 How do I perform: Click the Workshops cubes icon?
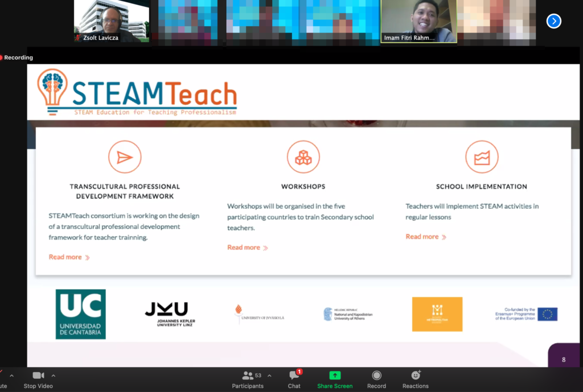click(x=303, y=157)
